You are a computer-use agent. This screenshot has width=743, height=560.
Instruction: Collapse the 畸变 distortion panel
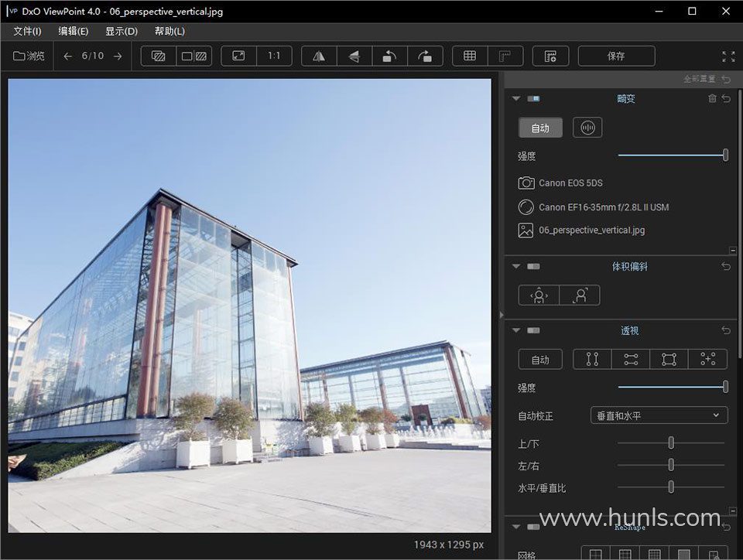point(516,98)
